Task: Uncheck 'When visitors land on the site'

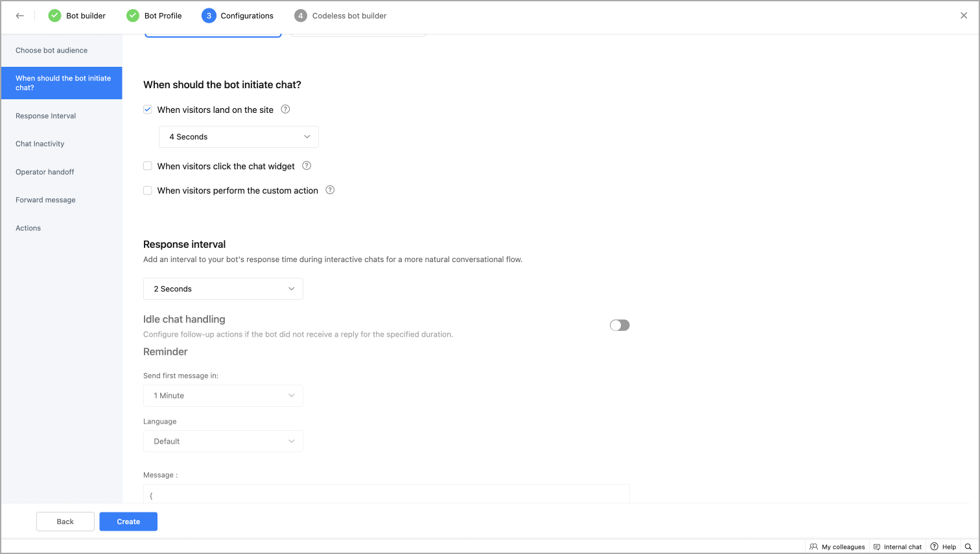Action: coord(148,110)
